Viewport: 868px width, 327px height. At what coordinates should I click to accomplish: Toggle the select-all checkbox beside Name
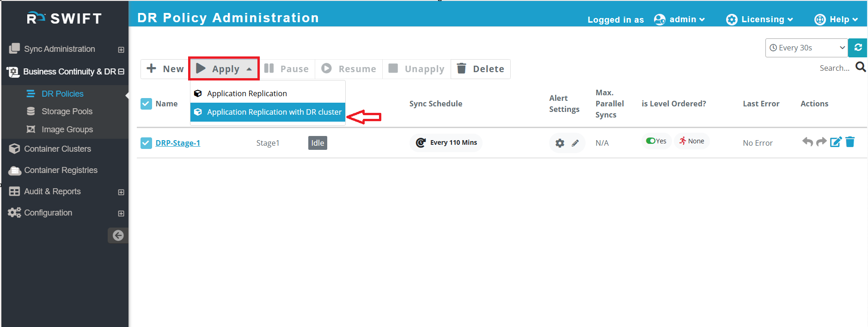click(x=146, y=104)
